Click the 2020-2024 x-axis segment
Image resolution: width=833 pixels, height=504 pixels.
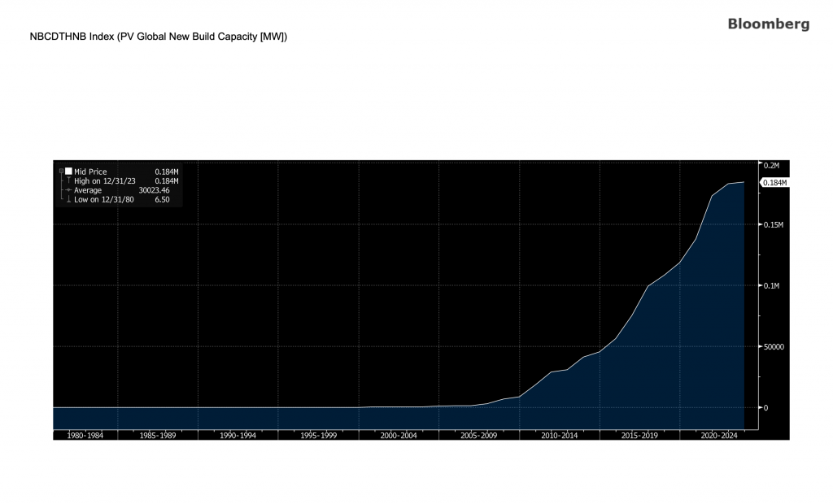[719, 436]
